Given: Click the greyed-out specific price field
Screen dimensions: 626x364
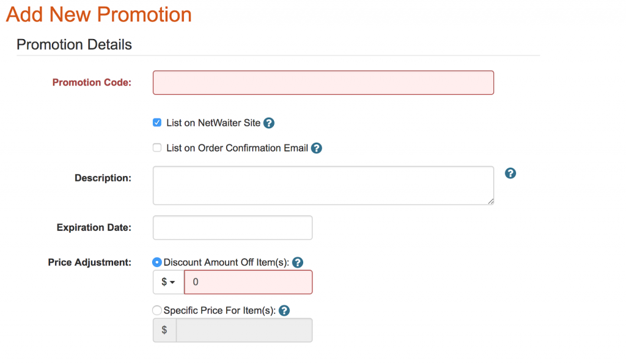Looking at the screenshot, I should (245, 330).
